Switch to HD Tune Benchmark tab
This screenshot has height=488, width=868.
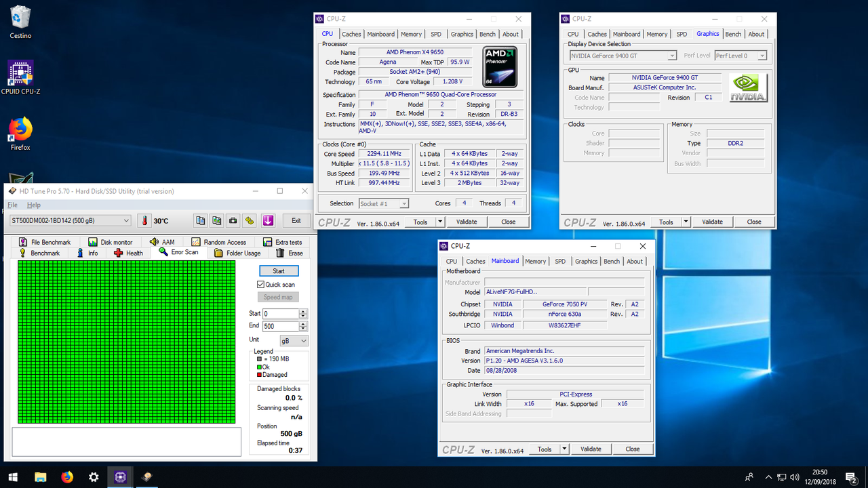pos(39,253)
